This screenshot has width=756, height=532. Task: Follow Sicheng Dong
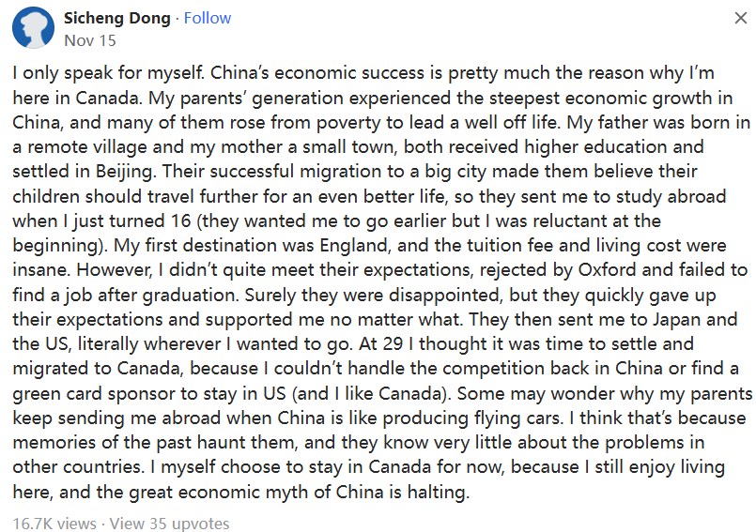point(208,18)
